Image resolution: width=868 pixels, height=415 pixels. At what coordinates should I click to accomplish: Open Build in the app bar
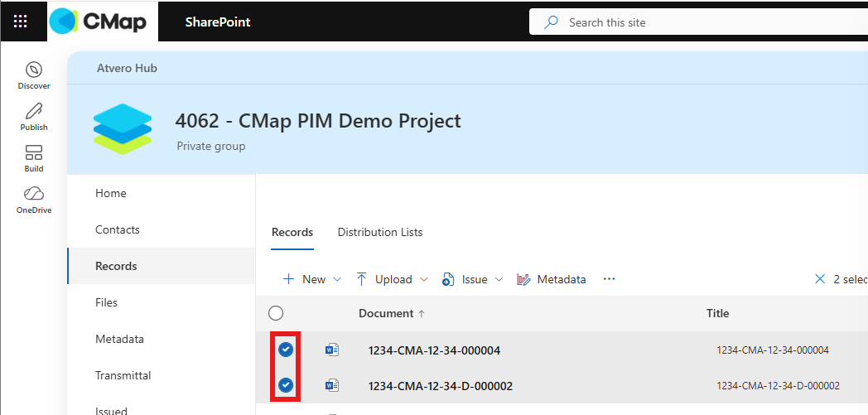click(34, 159)
